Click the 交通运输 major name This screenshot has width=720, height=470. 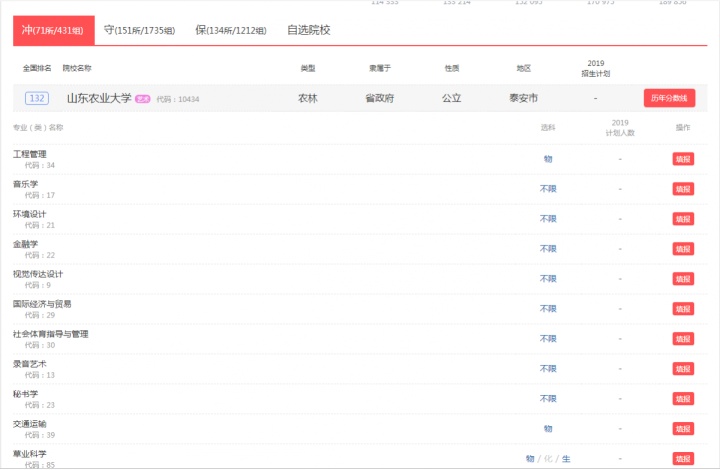(30, 424)
